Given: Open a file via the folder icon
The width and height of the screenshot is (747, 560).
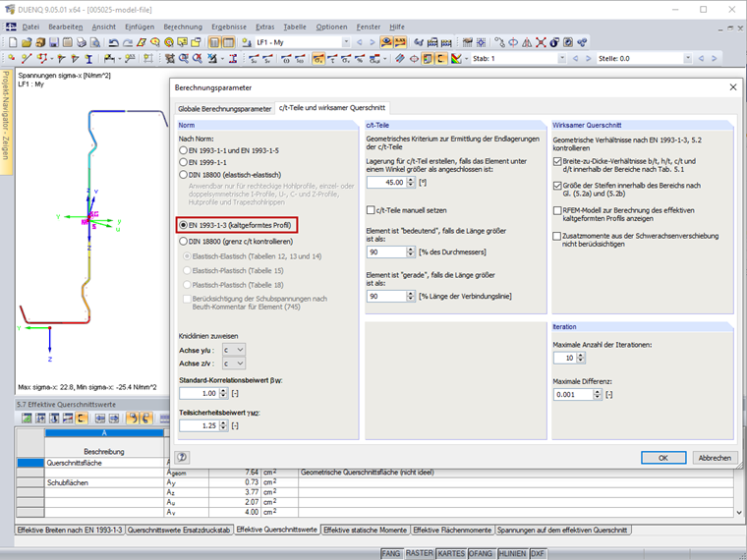Looking at the screenshot, I should pyautogui.click(x=27, y=42).
